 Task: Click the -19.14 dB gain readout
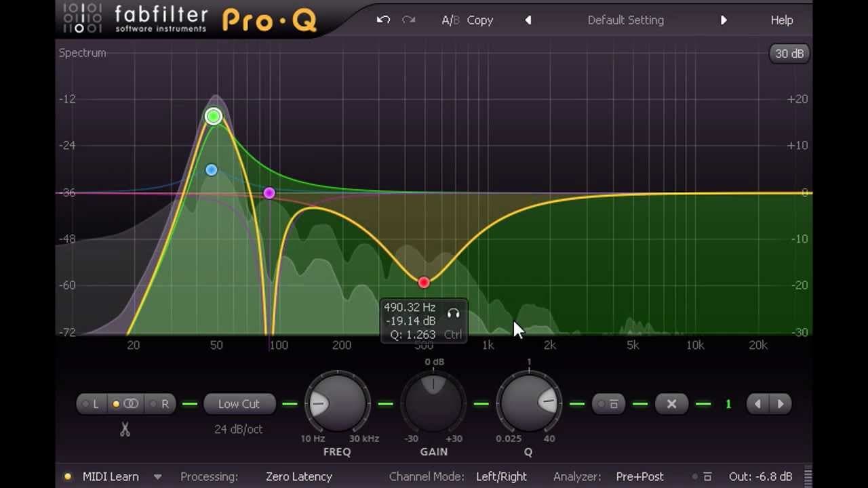click(410, 321)
